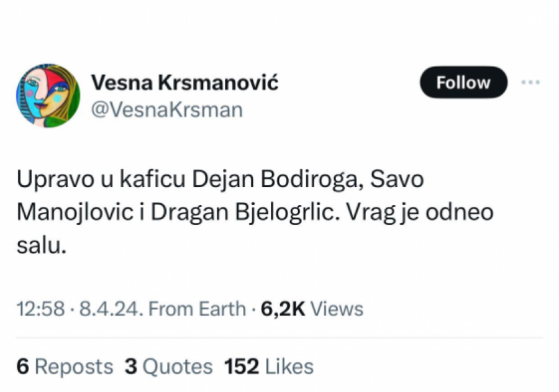559x392 pixels.
Task: Click the Likes count number 152
Action: [x=241, y=367]
